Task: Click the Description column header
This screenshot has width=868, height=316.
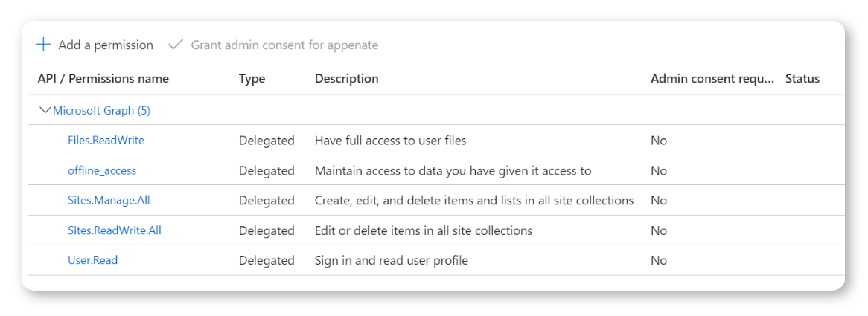Action: tap(346, 78)
